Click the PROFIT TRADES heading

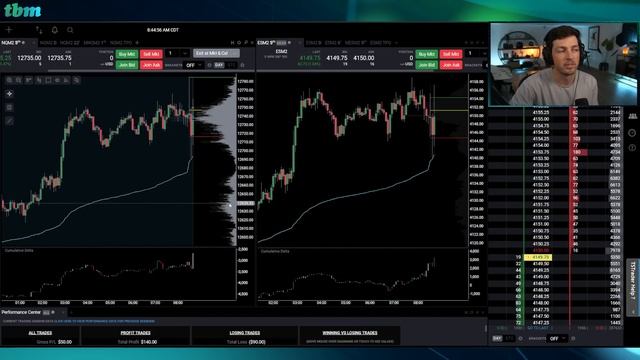click(136, 333)
